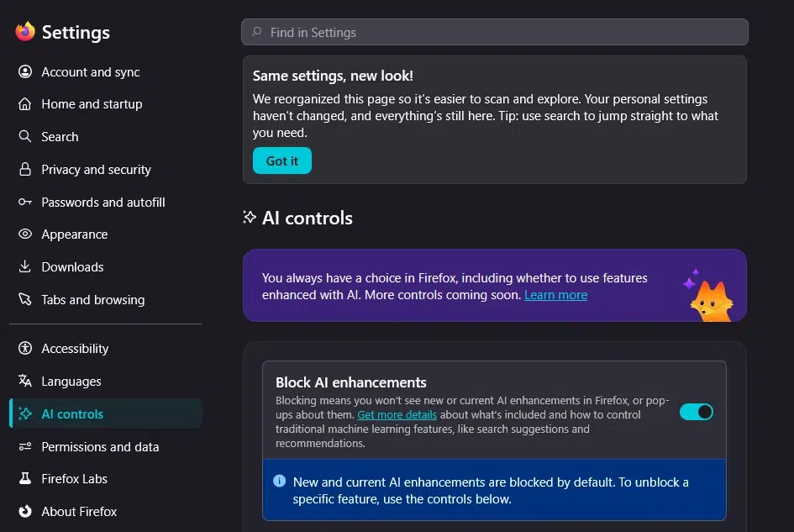Click the Accessibility person icon
794x532 pixels.
point(25,348)
